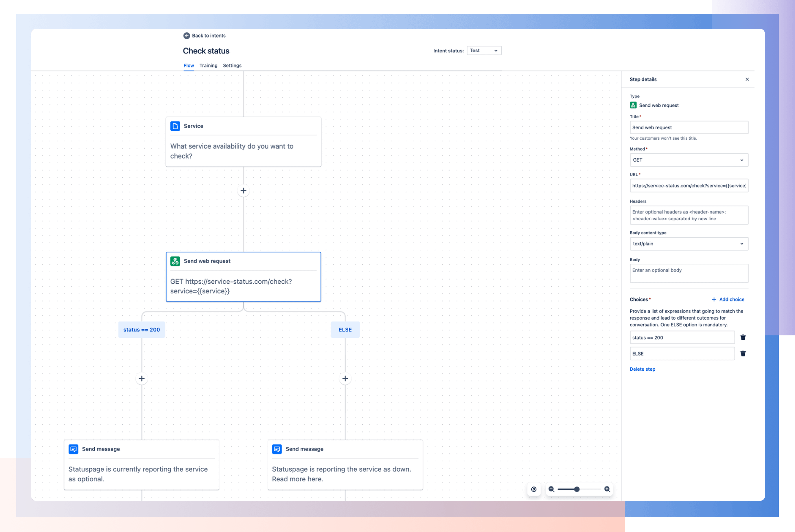Select the GET method dropdown
Screen dimensions: 795x532
coord(688,160)
